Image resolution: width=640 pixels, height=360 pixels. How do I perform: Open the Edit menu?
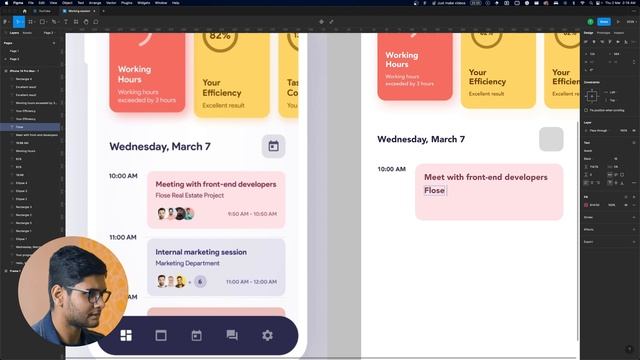point(42,3)
